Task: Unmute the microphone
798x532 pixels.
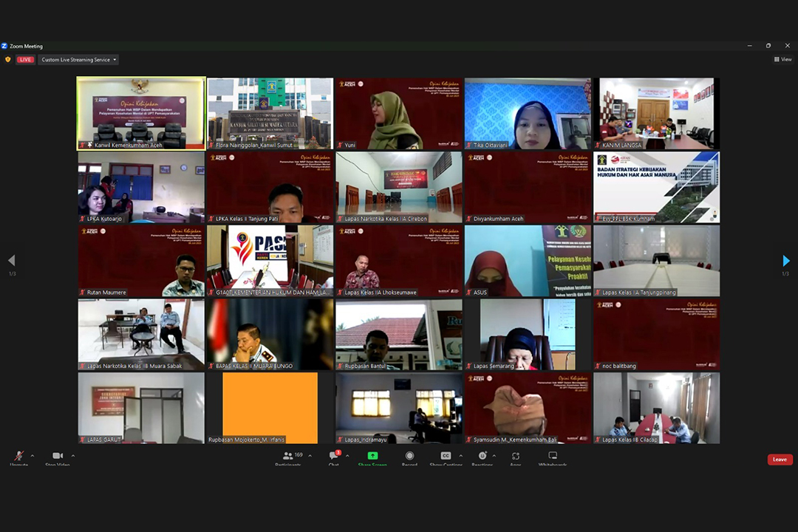Action: click(18, 457)
